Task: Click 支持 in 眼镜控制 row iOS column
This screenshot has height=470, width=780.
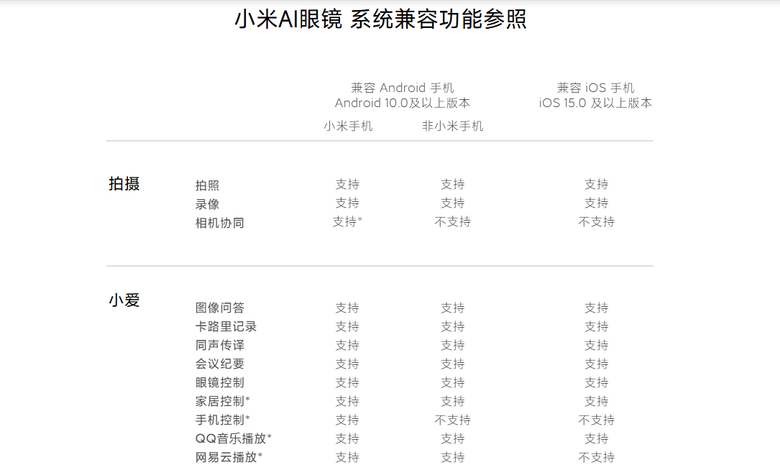Action: pos(596,382)
